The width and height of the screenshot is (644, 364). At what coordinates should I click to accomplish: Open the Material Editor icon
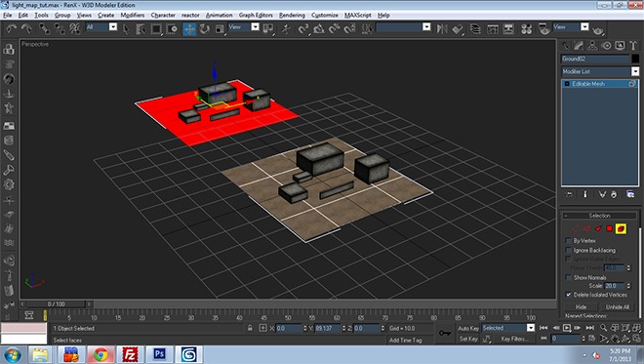click(x=527, y=28)
